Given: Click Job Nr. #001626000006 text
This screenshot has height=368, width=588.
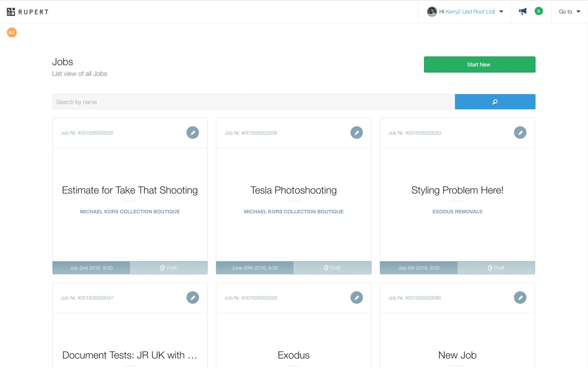Looking at the screenshot, I should click(251, 133).
